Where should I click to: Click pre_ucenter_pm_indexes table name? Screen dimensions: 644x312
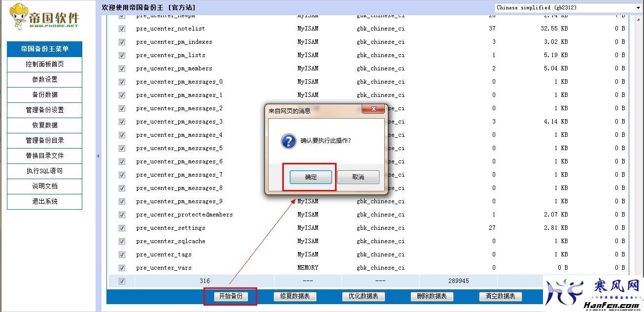click(174, 42)
